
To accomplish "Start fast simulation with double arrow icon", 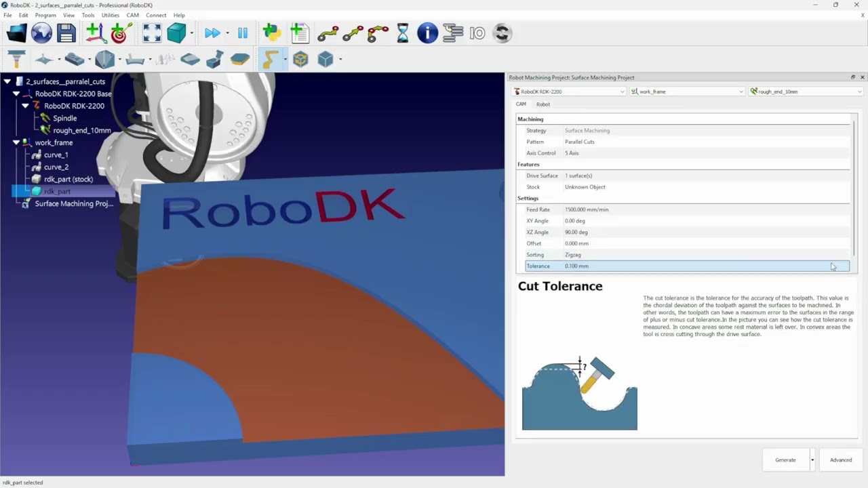I will coord(212,33).
